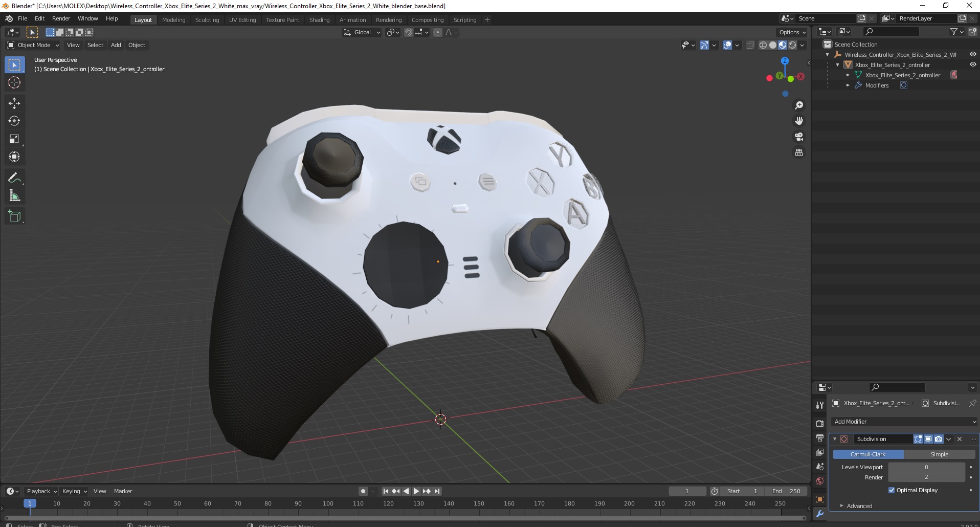Switch to the Shading workspace tab
The image size is (980, 527).
click(319, 20)
